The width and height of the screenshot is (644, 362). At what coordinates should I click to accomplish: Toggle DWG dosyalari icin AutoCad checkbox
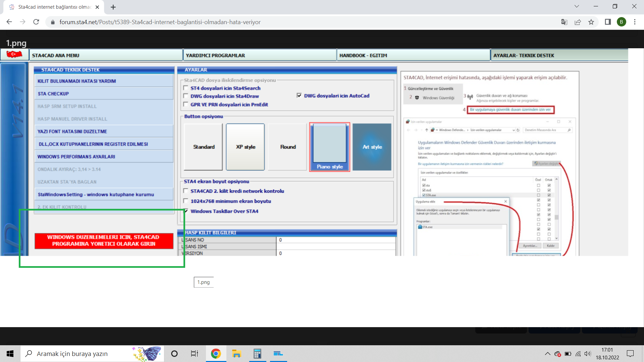coord(299,96)
